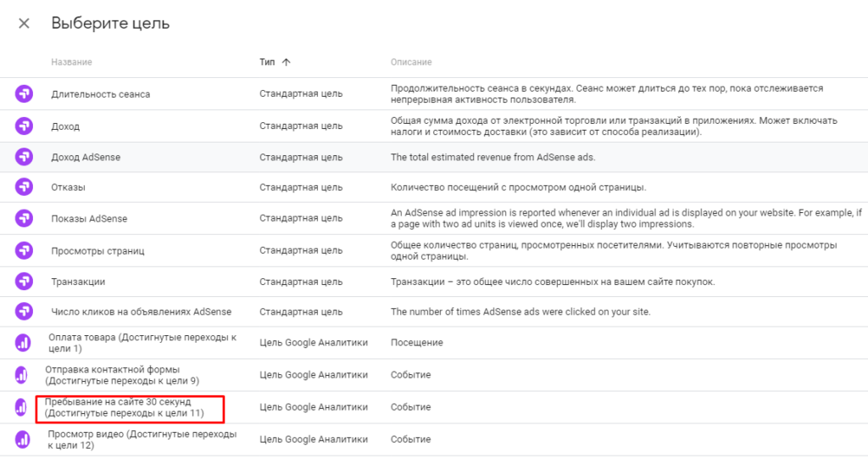Toggle sort arrow next to 'Тип' column
This screenshot has width=868, height=459.
click(286, 62)
